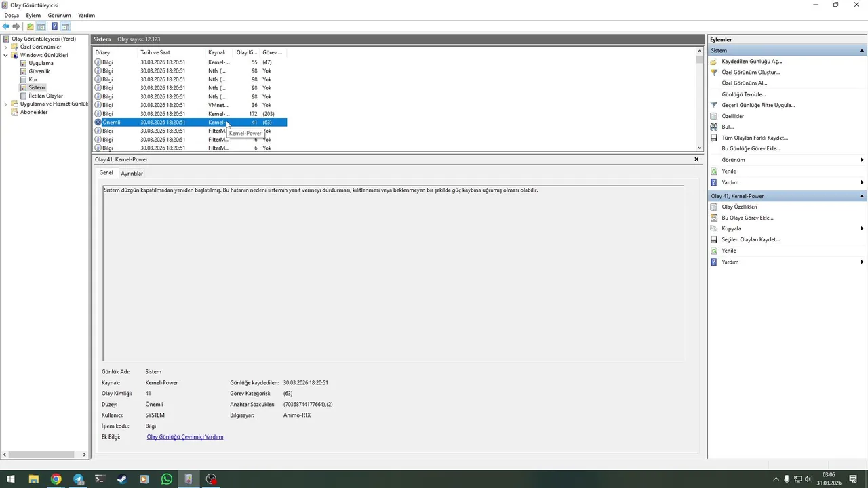
Task: Click the Up one level folder icon
Action: tap(30, 26)
